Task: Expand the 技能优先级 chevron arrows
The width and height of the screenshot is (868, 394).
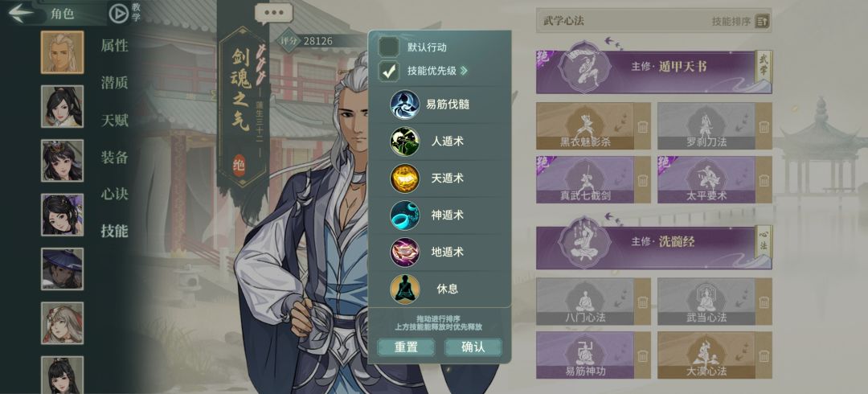Action: click(x=464, y=71)
